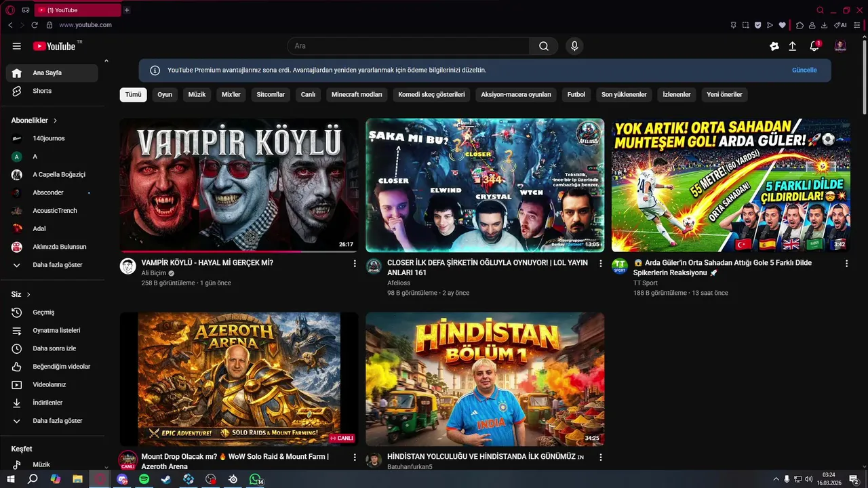Open the 140journos subscription
The width and height of the screenshot is (868, 488).
(52, 138)
